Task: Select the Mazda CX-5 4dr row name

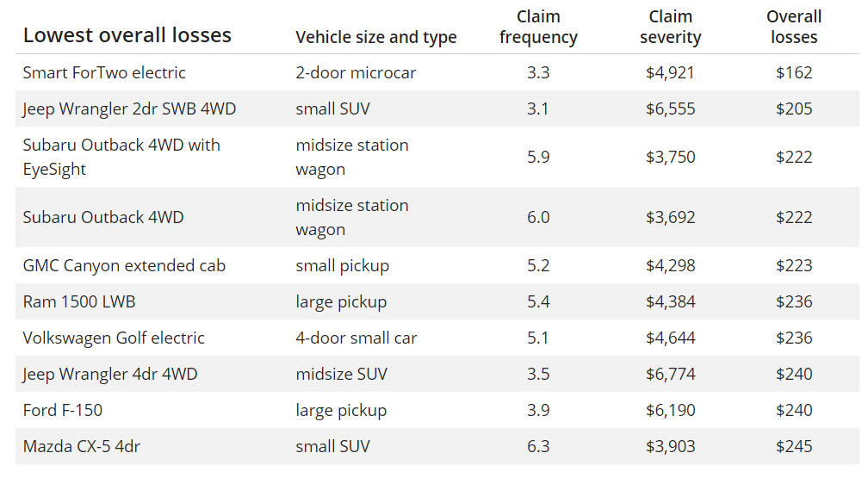Action: (81, 446)
